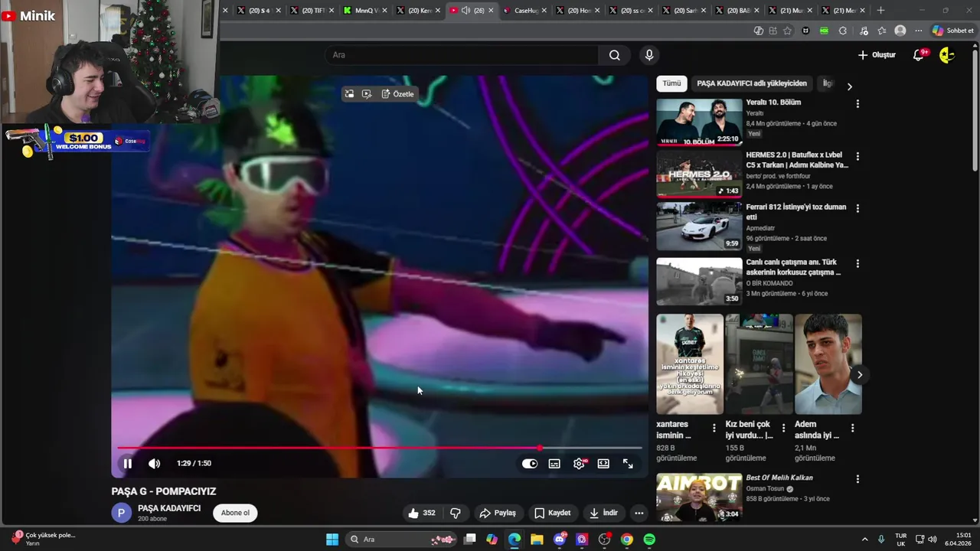Image resolution: width=980 pixels, height=551 pixels.
Task: Open the Sohbet et Copilot button
Action: coord(953,31)
